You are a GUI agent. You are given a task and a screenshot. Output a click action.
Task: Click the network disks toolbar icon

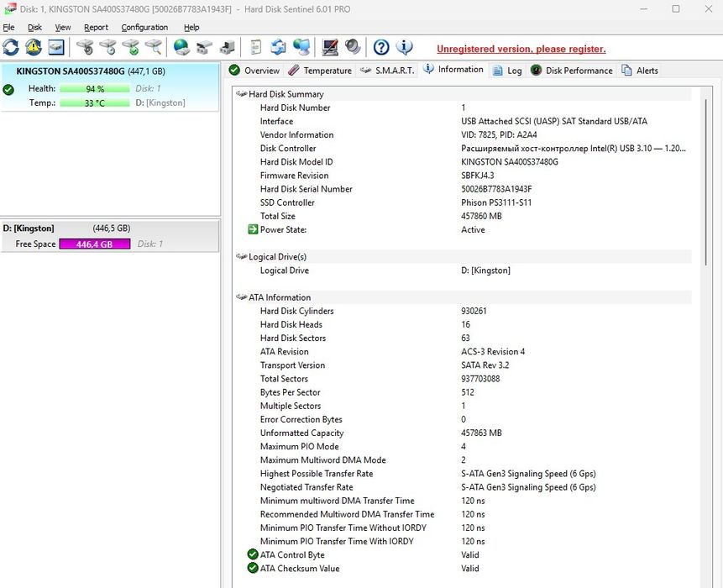tap(204, 47)
